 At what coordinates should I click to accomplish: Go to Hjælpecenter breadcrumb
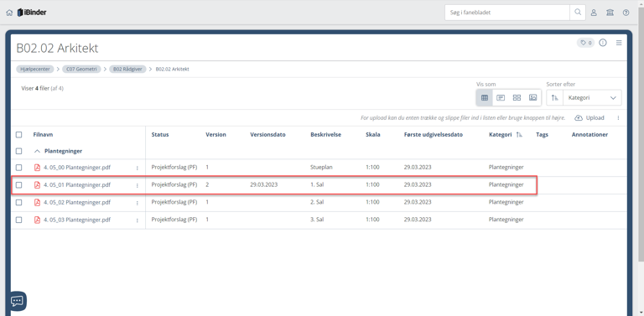(35, 69)
